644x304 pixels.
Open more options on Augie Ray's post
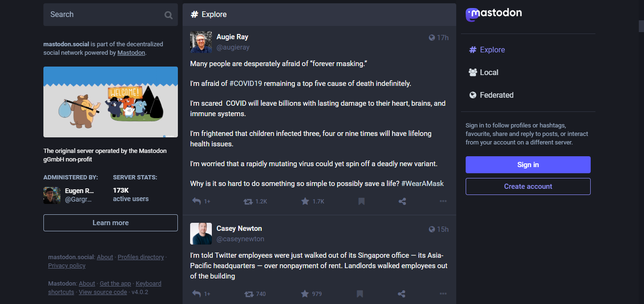click(443, 201)
